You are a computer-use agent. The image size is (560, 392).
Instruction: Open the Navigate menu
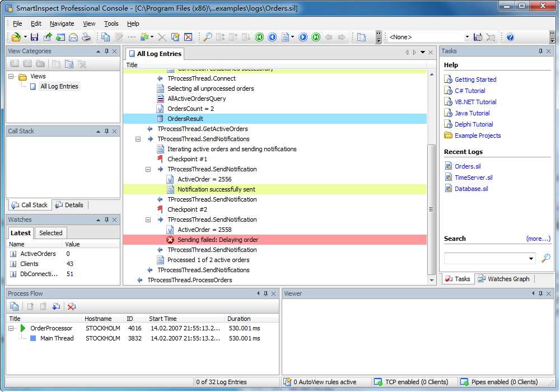click(62, 24)
